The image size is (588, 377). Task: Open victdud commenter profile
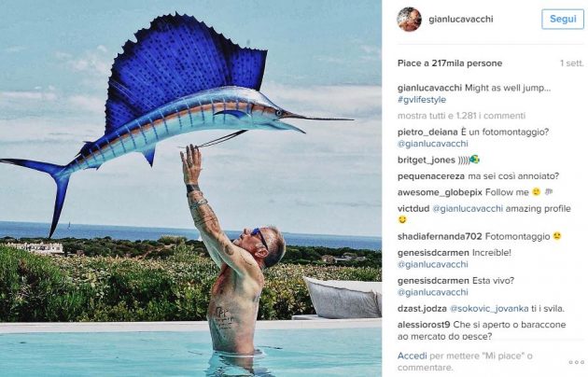point(413,209)
